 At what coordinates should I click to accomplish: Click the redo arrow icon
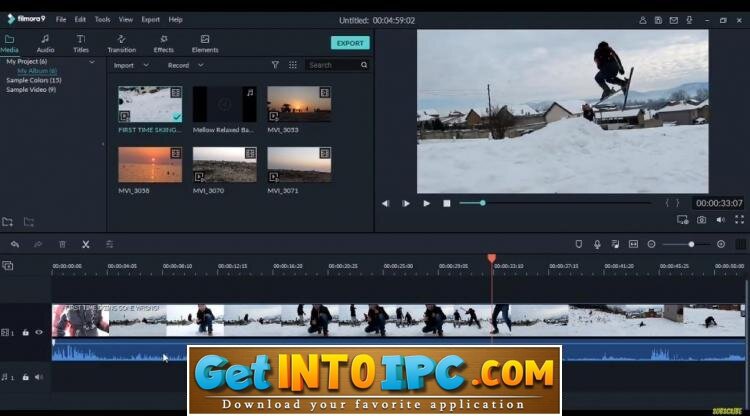[38, 244]
